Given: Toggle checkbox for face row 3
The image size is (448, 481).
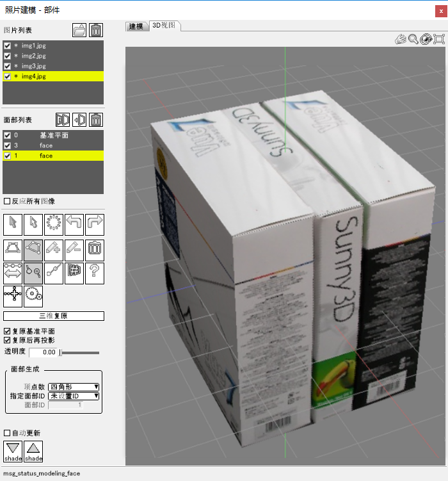Looking at the screenshot, I should [x=7, y=145].
